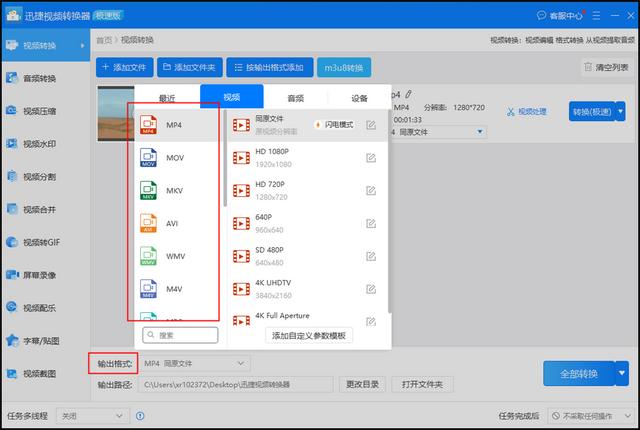
Task: Select the MOV format icon
Action: [148, 157]
